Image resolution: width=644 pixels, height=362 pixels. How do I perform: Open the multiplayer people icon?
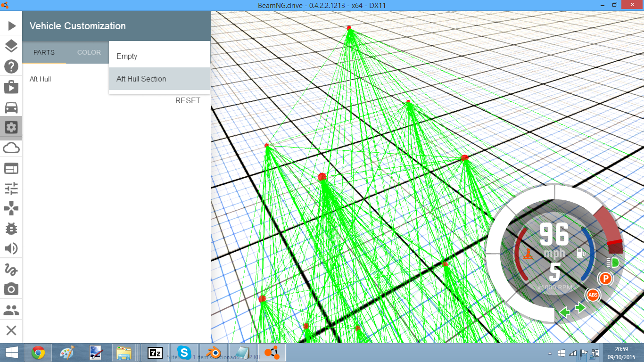click(11, 310)
